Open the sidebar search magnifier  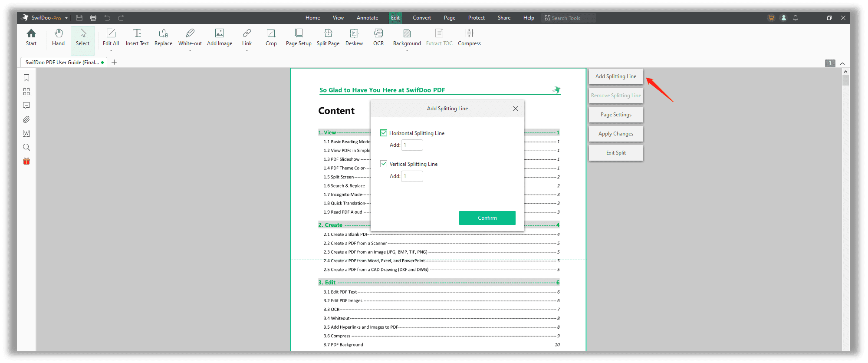(x=26, y=147)
